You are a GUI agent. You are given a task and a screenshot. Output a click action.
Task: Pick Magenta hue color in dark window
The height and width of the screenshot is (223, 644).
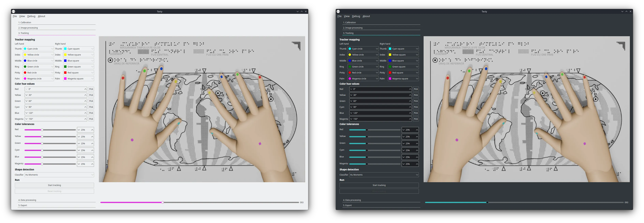[x=416, y=119]
